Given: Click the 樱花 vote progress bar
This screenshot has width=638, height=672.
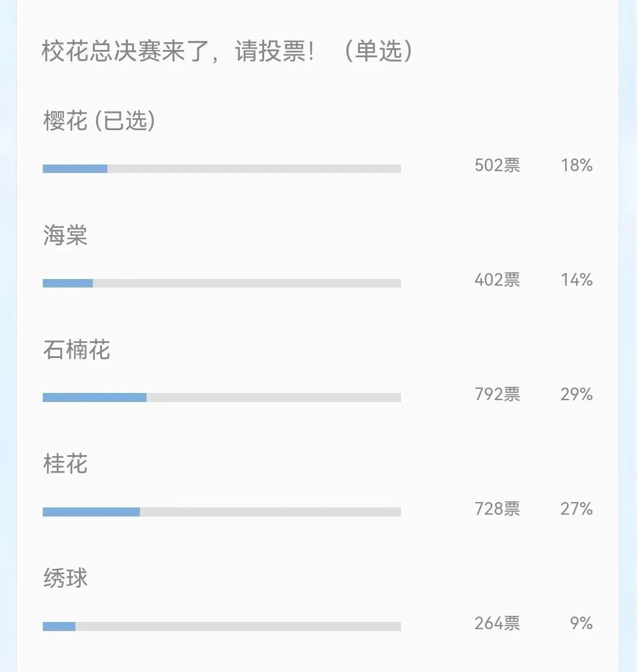Looking at the screenshot, I should point(221,169).
